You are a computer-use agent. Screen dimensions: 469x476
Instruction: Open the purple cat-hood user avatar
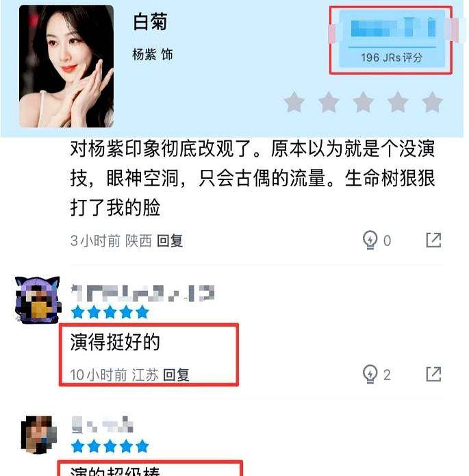point(38,300)
